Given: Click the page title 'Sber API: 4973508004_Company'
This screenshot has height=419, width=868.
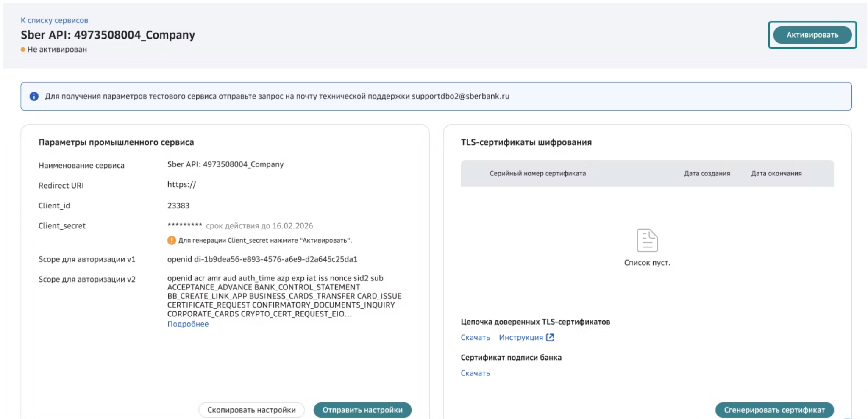Looking at the screenshot, I should click(x=108, y=35).
